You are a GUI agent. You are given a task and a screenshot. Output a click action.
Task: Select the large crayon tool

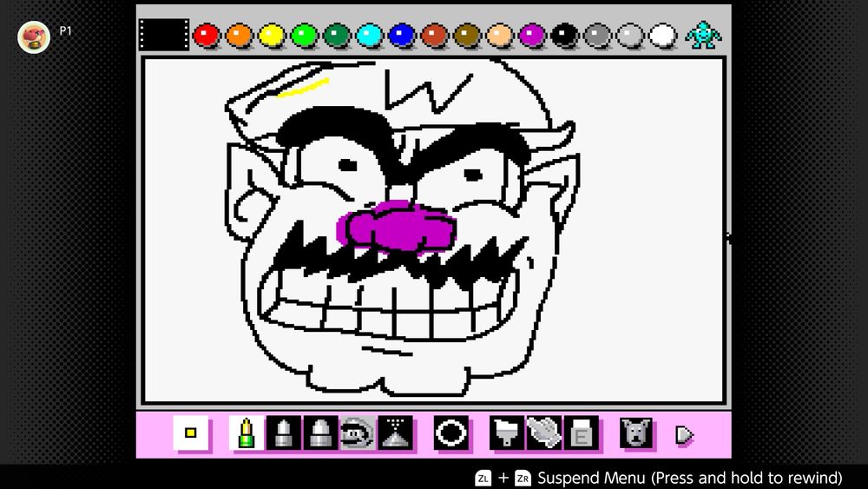pos(320,433)
